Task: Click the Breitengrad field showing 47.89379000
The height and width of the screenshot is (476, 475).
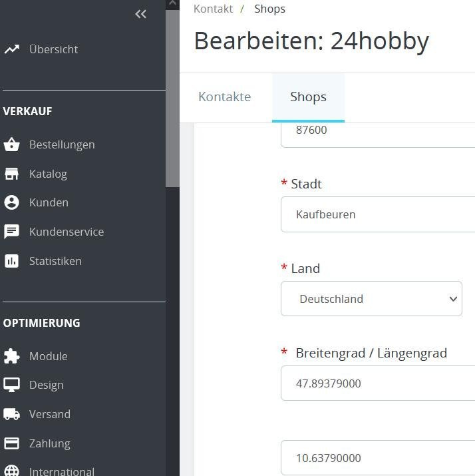Action: tap(378, 383)
